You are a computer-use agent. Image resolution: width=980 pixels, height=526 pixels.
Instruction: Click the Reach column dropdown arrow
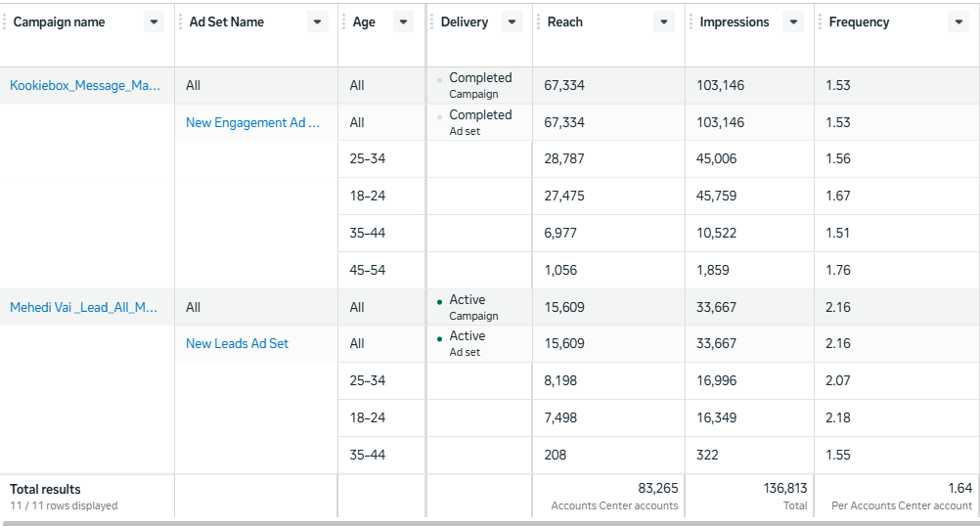tap(664, 22)
